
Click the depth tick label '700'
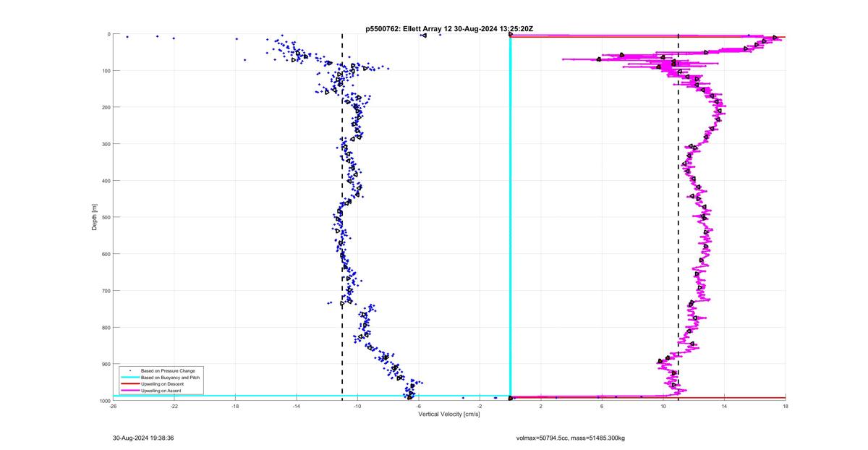click(106, 291)
